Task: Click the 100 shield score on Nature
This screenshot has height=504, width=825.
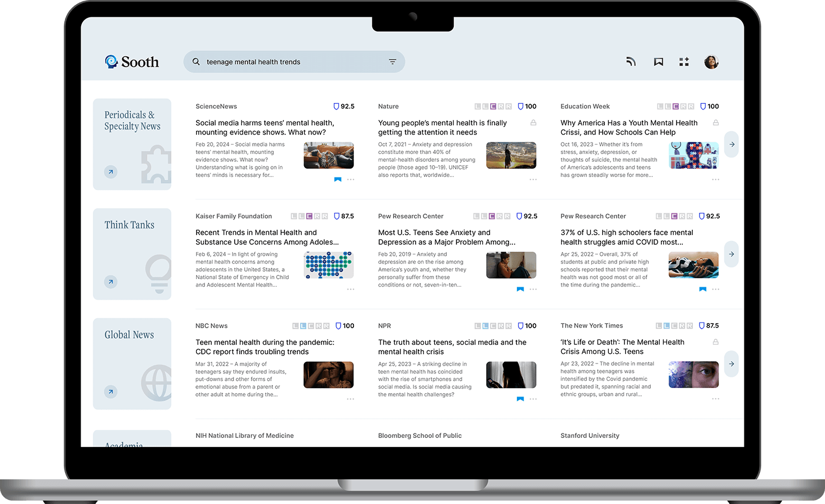Action: pos(527,106)
